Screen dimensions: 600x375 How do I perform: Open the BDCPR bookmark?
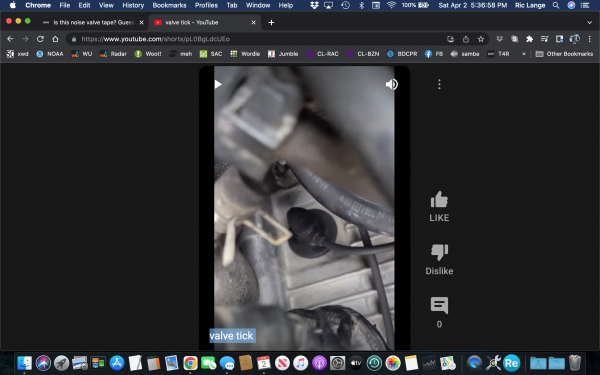402,54
